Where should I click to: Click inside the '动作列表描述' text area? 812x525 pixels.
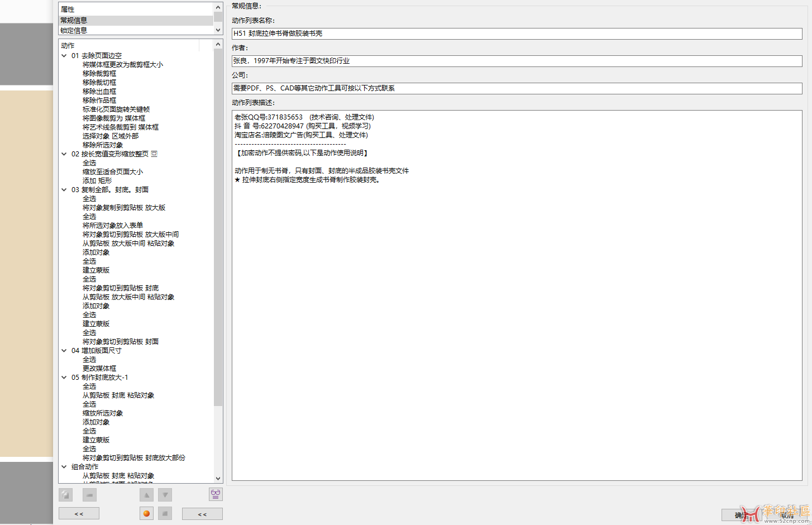[517, 295]
